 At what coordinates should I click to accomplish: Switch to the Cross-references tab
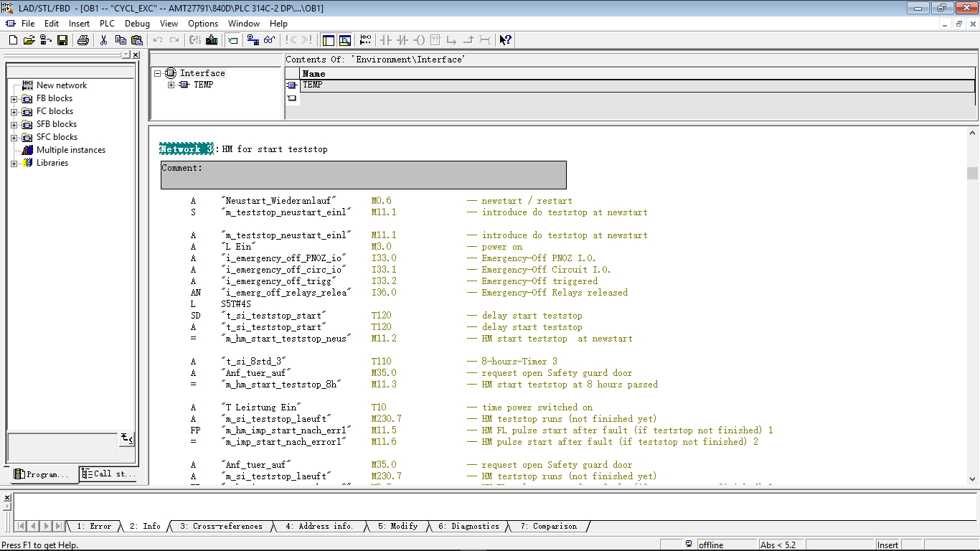(221, 526)
